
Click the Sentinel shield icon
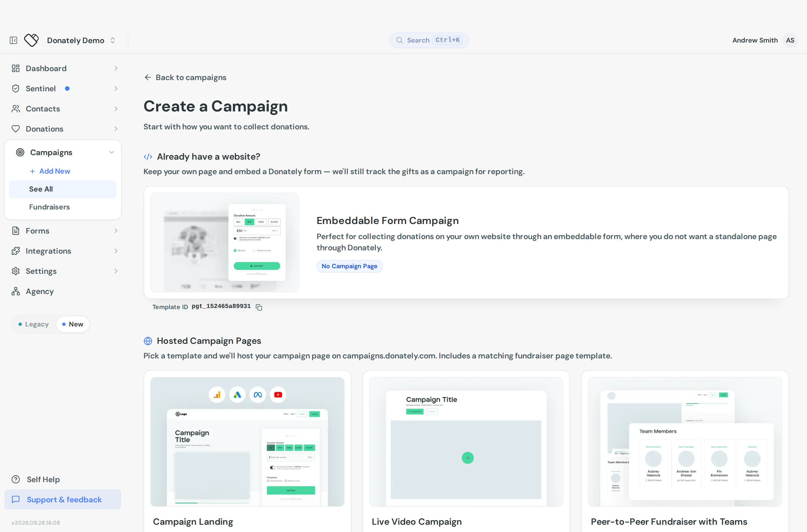tap(16, 88)
